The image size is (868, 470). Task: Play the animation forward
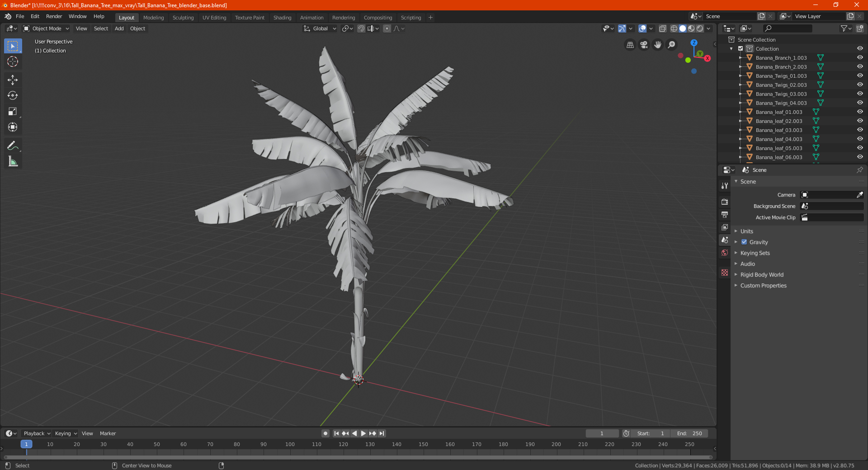(x=363, y=433)
